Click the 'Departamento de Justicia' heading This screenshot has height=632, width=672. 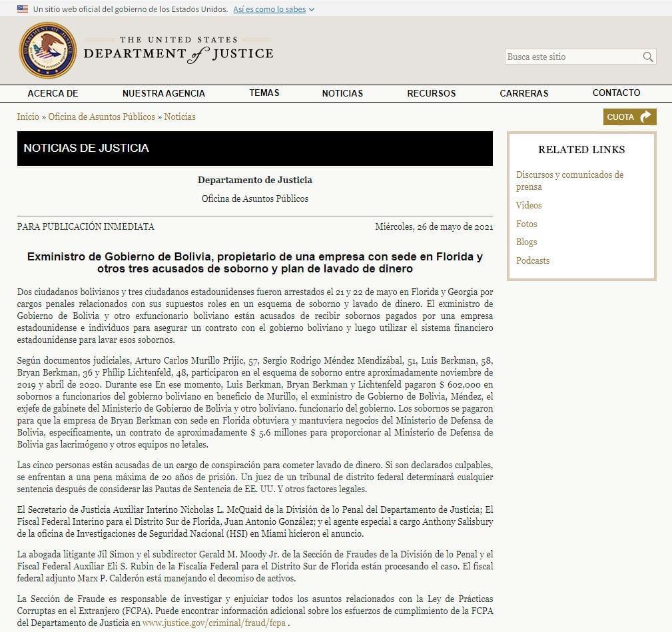(255, 180)
